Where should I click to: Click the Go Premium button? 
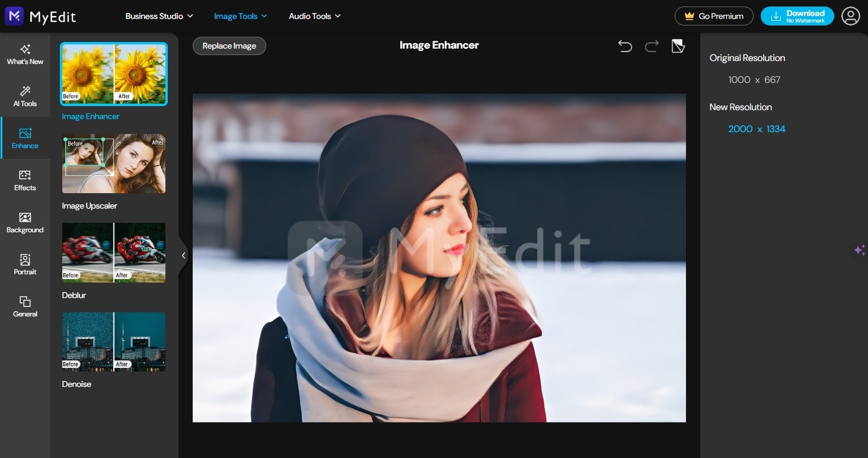(x=714, y=16)
